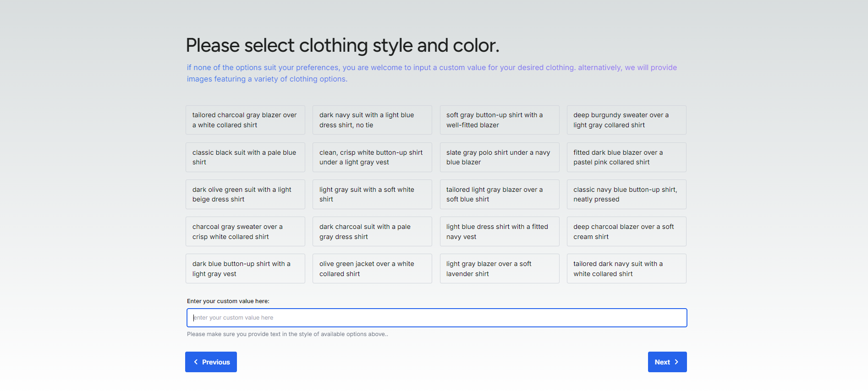Choose light gray suit with soft white shirt

[372, 194]
